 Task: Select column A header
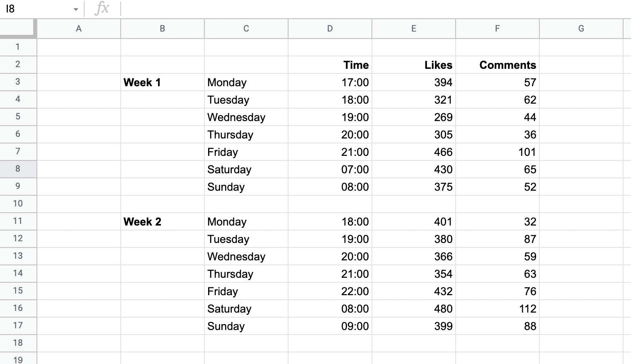tap(79, 29)
